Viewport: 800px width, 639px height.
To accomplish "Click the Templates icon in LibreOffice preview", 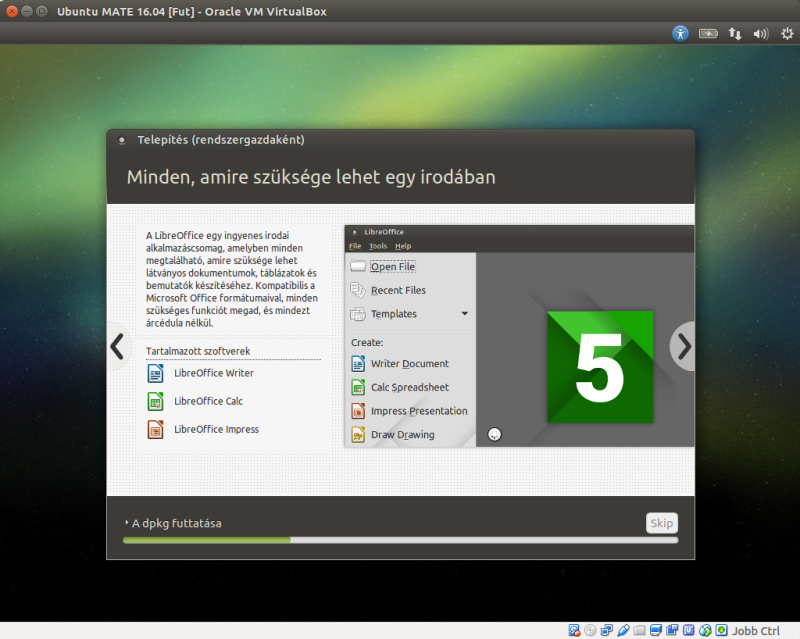I will tap(358, 314).
